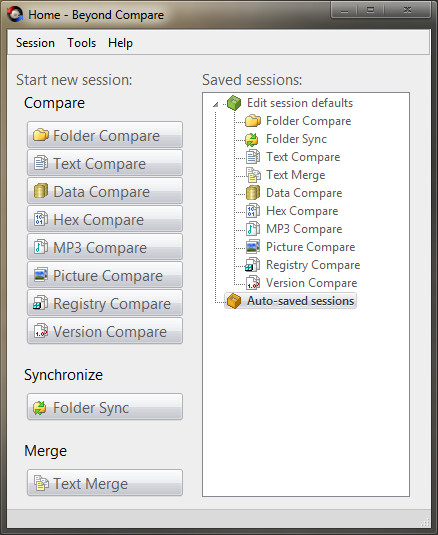Open the Tools menu
Screen dimensions: 438x535
[x=82, y=43]
